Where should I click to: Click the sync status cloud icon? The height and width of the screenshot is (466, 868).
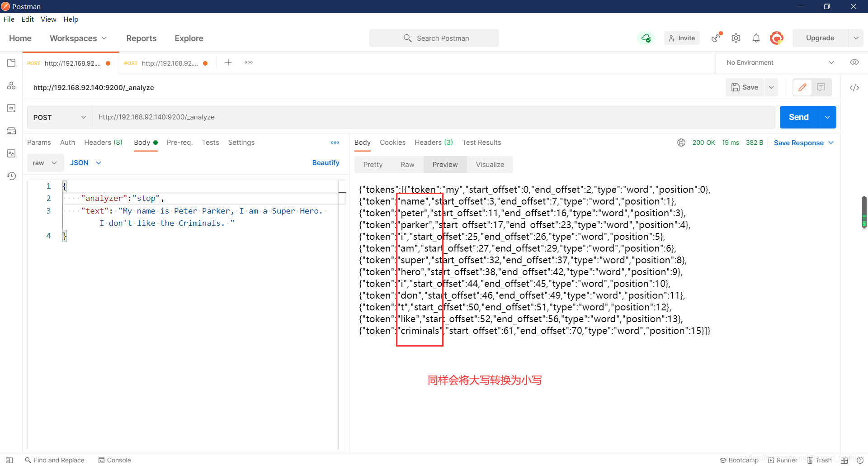[x=646, y=38]
